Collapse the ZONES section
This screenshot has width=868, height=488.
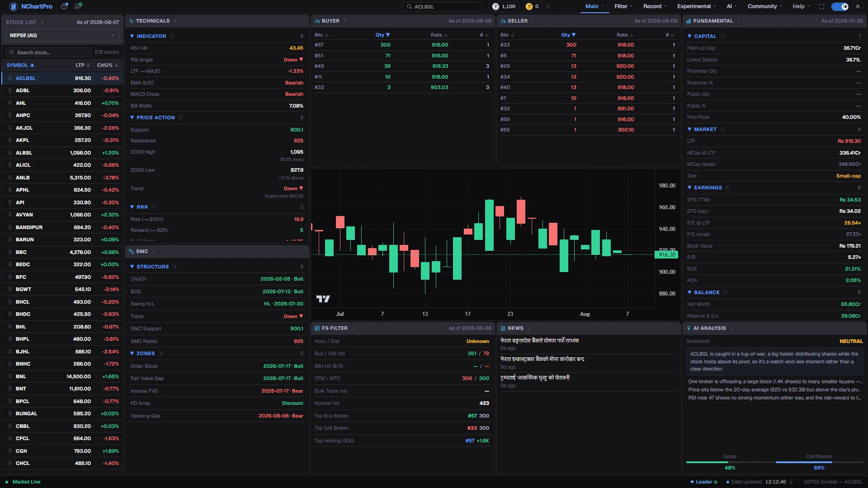[132, 353]
